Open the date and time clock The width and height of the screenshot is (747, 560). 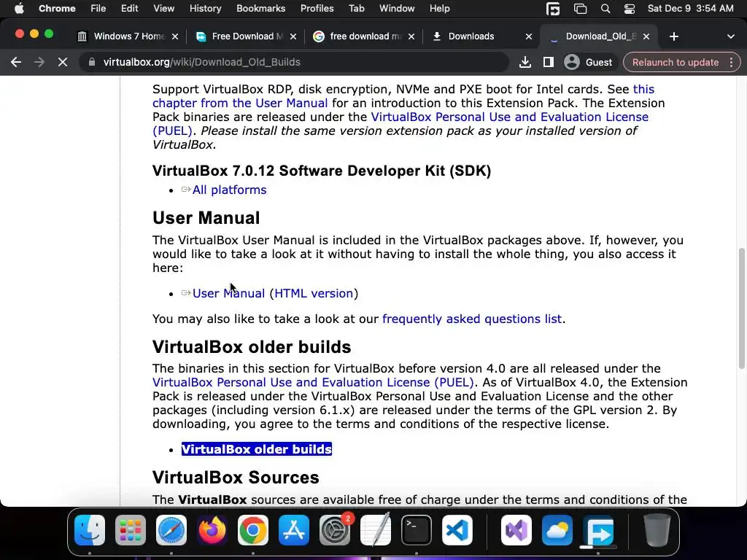(x=690, y=9)
